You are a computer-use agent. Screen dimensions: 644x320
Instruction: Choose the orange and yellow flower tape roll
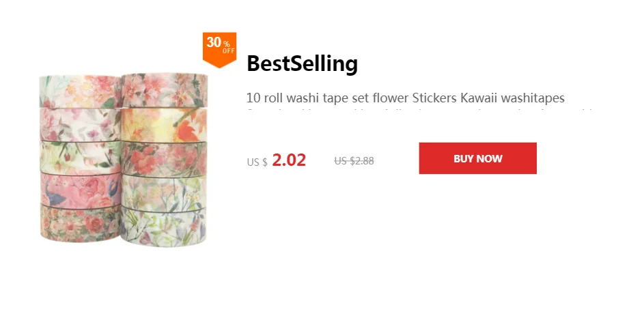click(164, 125)
